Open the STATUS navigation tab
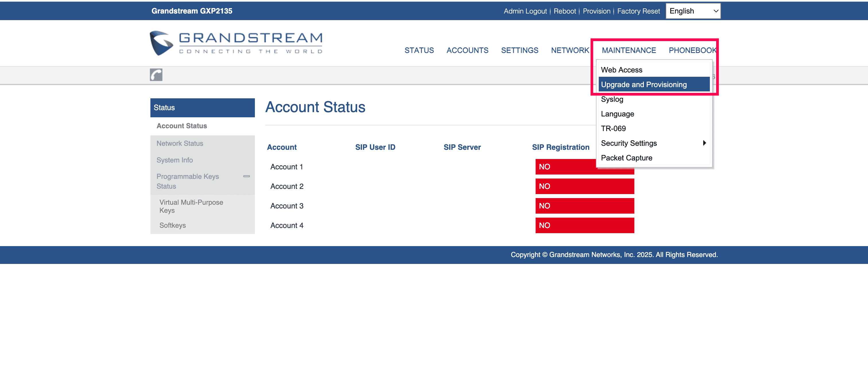868x391 pixels. click(x=419, y=50)
